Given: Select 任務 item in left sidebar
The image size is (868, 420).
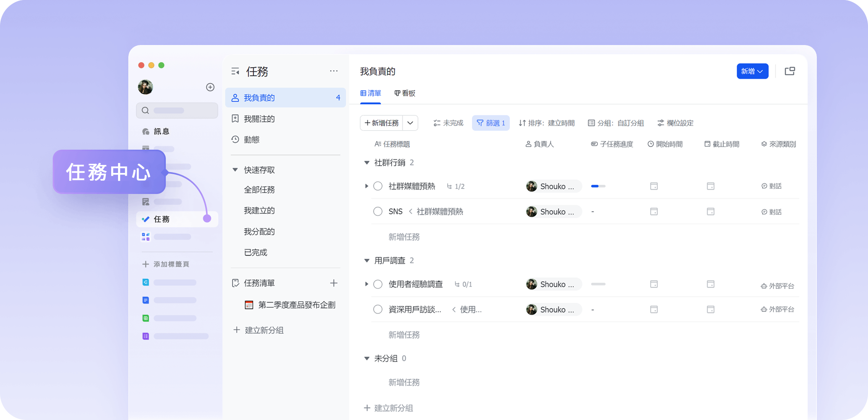Looking at the screenshot, I should point(177,219).
